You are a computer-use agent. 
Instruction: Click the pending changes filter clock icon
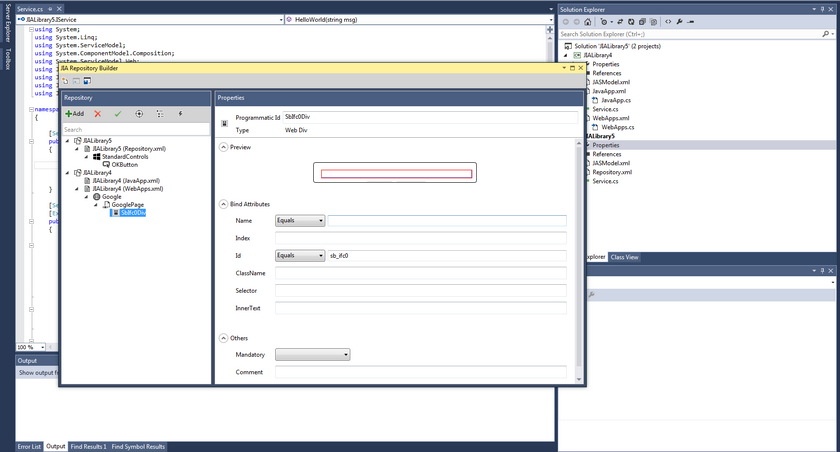[x=605, y=22]
